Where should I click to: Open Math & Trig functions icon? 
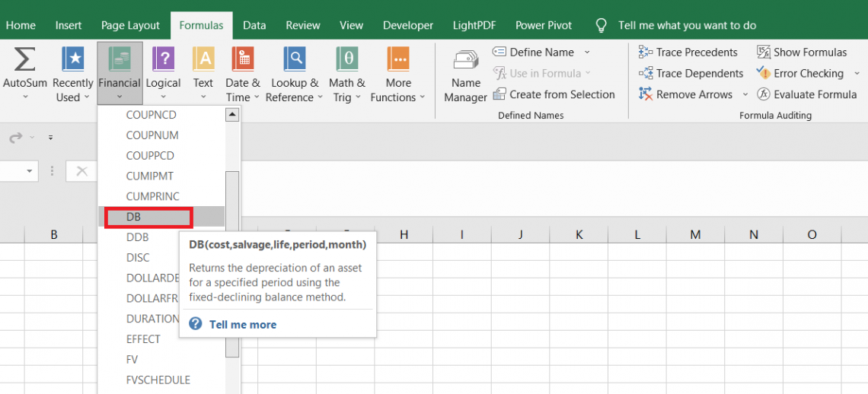coord(347,59)
